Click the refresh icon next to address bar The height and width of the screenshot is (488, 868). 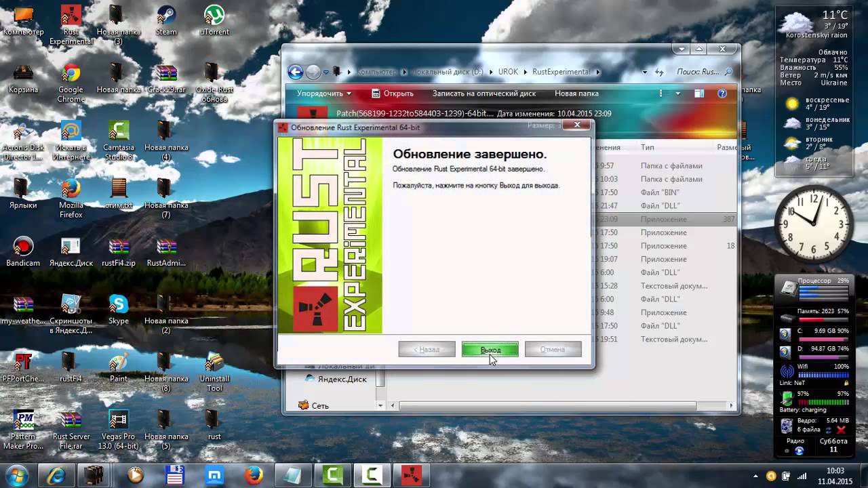658,72
